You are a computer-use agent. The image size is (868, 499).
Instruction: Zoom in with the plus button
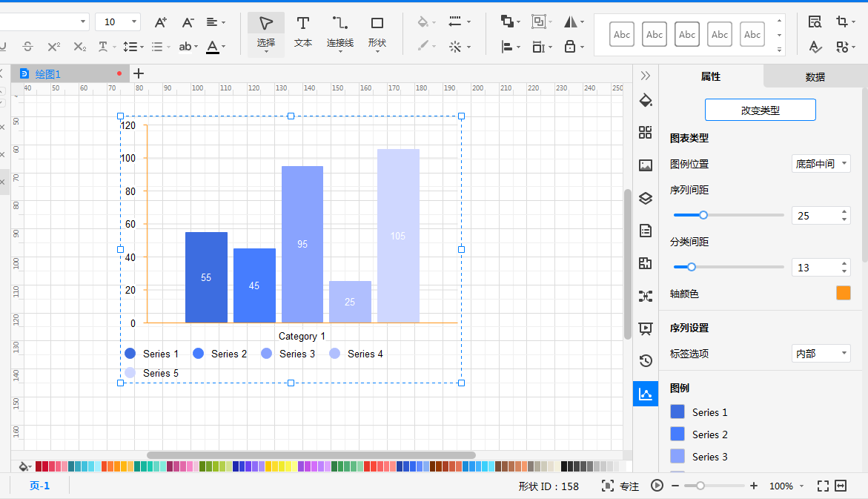[753, 486]
